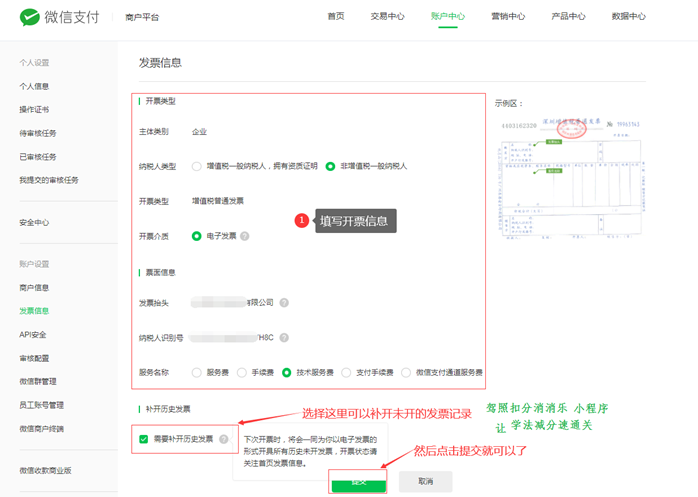Select 增值税一般纳税人 radio option
This screenshot has width=698, height=497.
pyautogui.click(x=197, y=166)
